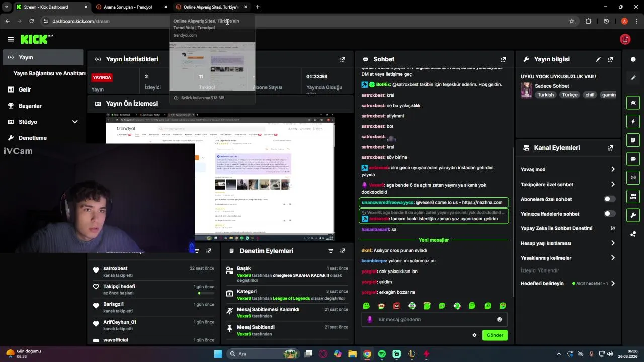Open Hedefleri belirleyin chevron
The image size is (644, 362).
click(613, 283)
